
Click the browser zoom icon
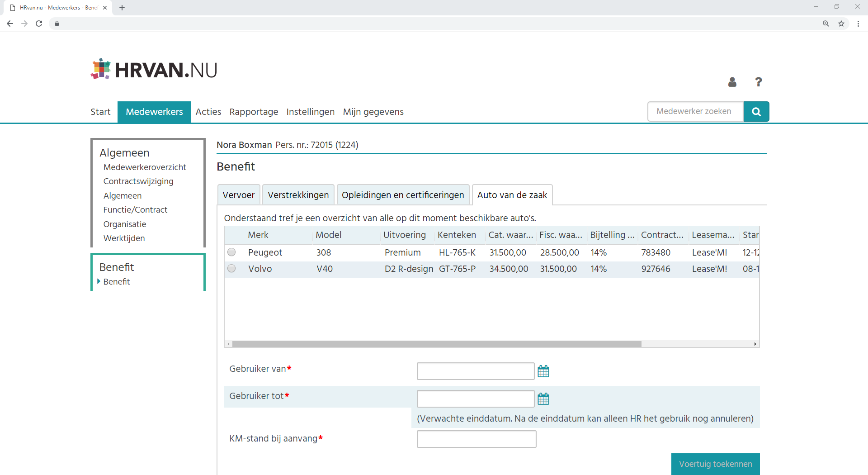pyautogui.click(x=826, y=24)
